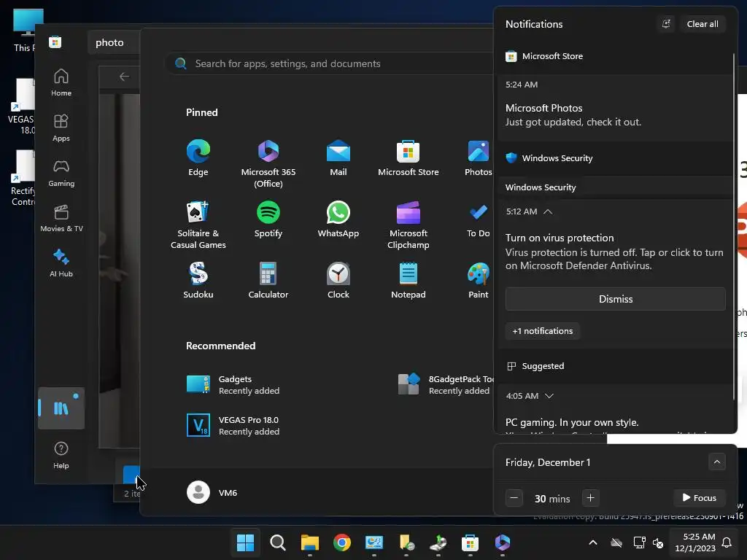Go to Home in Microsoft Store sidebar

click(x=61, y=82)
